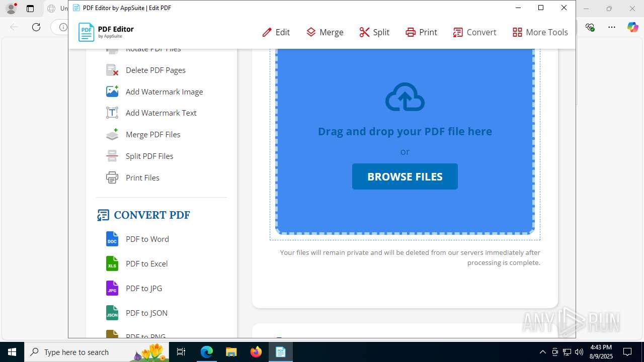Open Microsoft Edge from the taskbar

point(207,352)
